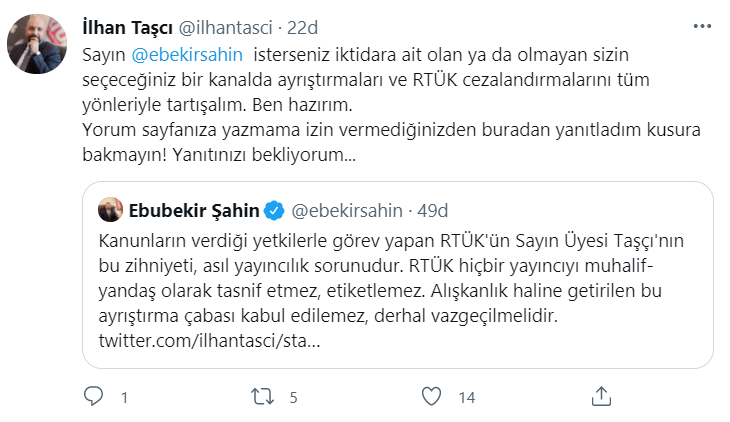Open the İlhan Taşcı display name
The height and width of the screenshot is (422, 730).
[x=128, y=28]
